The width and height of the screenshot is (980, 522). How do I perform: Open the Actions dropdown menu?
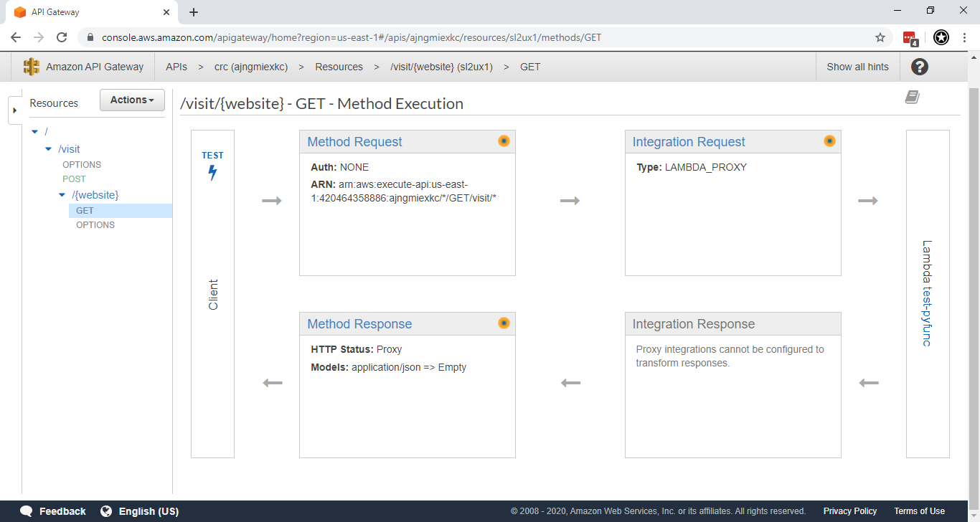point(132,100)
